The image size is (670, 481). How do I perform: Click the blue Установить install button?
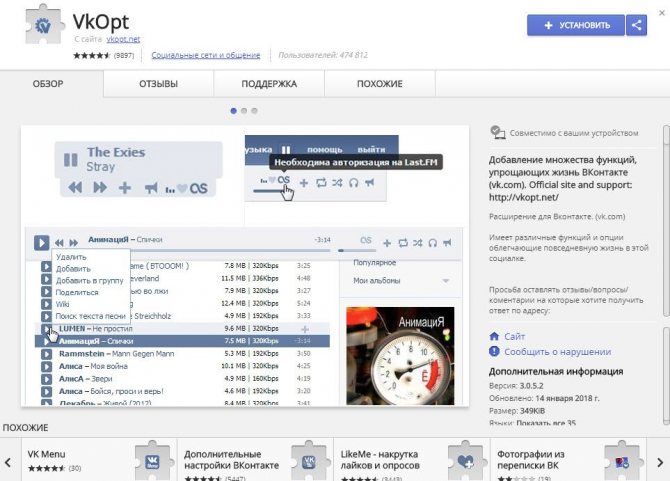point(576,25)
